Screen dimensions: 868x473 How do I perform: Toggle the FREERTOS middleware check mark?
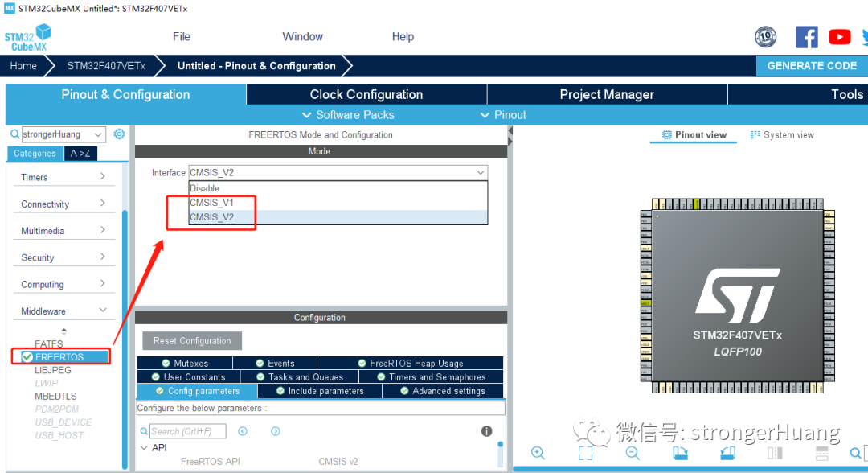pyautogui.click(x=27, y=356)
